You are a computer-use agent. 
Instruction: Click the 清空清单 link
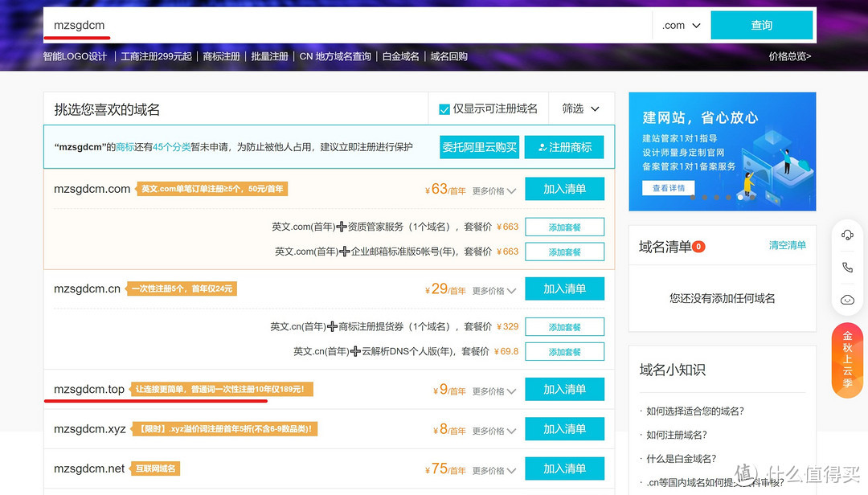click(x=787, y=244)
